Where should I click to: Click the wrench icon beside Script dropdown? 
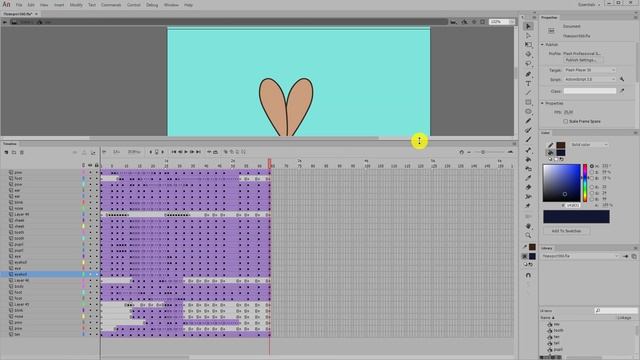[x=622, y=79]
